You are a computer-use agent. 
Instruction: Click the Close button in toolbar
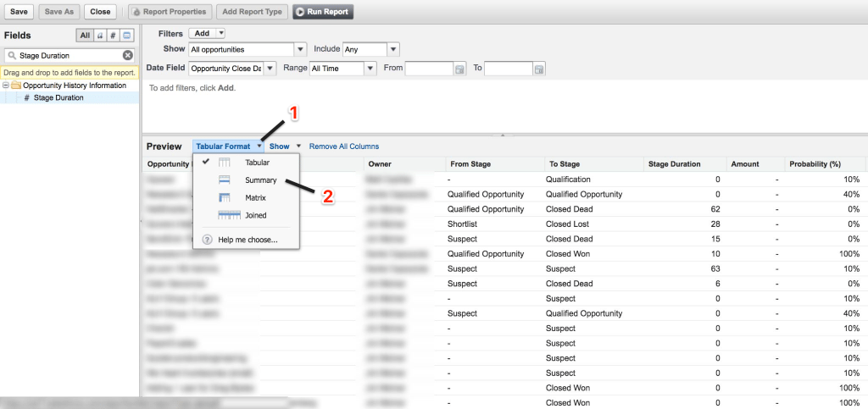[x=100, y=12]
